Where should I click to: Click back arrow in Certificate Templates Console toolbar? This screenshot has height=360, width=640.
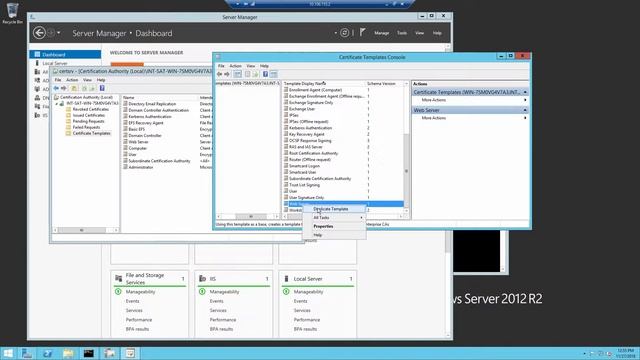click(x=220, y=74)
